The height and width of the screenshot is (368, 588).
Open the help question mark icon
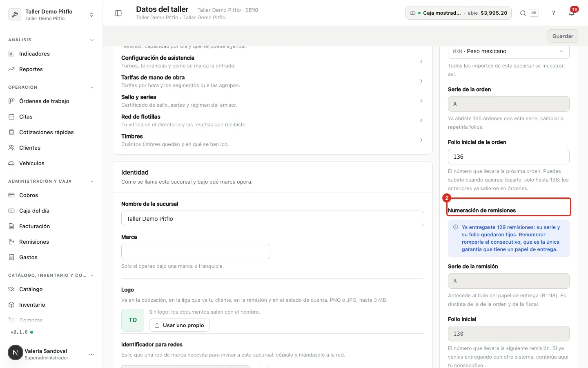click(554, 13)
